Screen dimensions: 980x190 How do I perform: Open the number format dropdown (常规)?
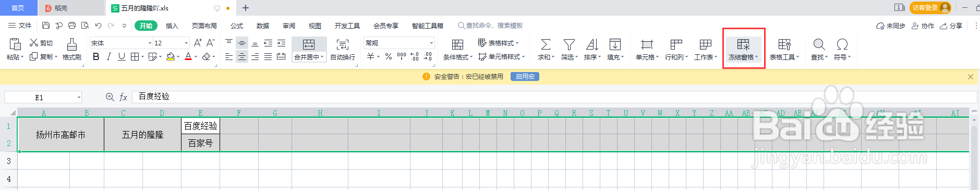tap(431, 43)
